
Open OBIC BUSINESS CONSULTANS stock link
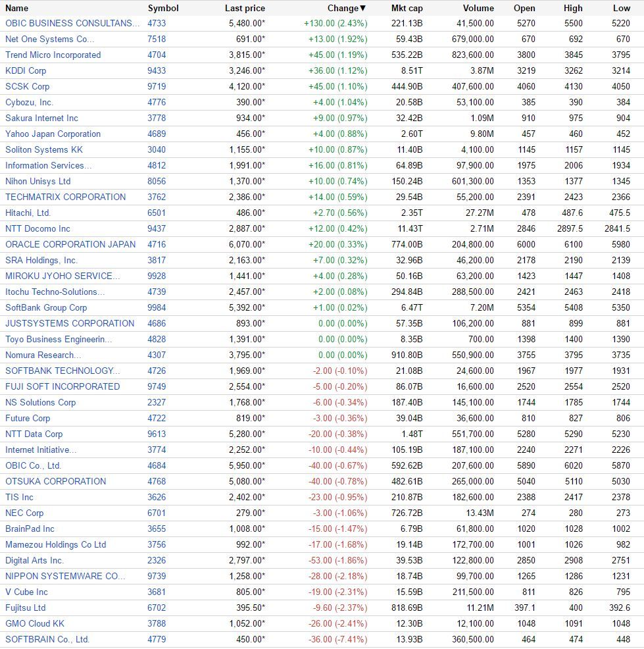pos(72,24)
